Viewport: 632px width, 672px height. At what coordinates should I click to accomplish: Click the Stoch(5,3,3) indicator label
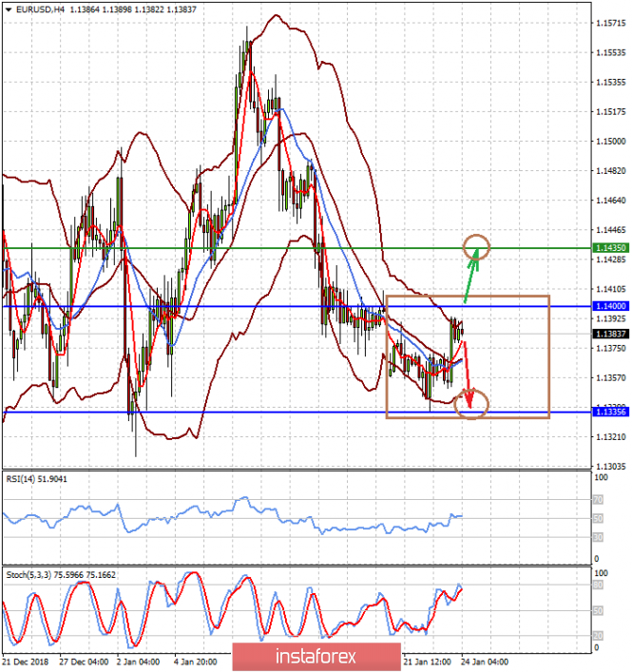click(55, 574)
